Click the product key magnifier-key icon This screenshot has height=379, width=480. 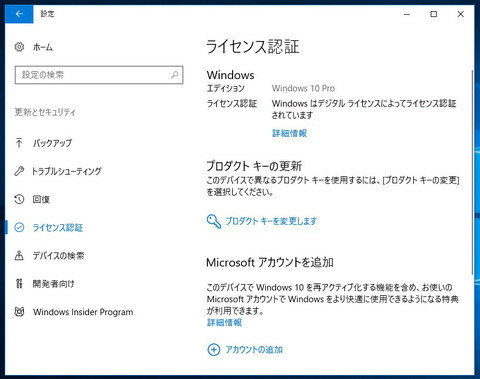(214, 221)
